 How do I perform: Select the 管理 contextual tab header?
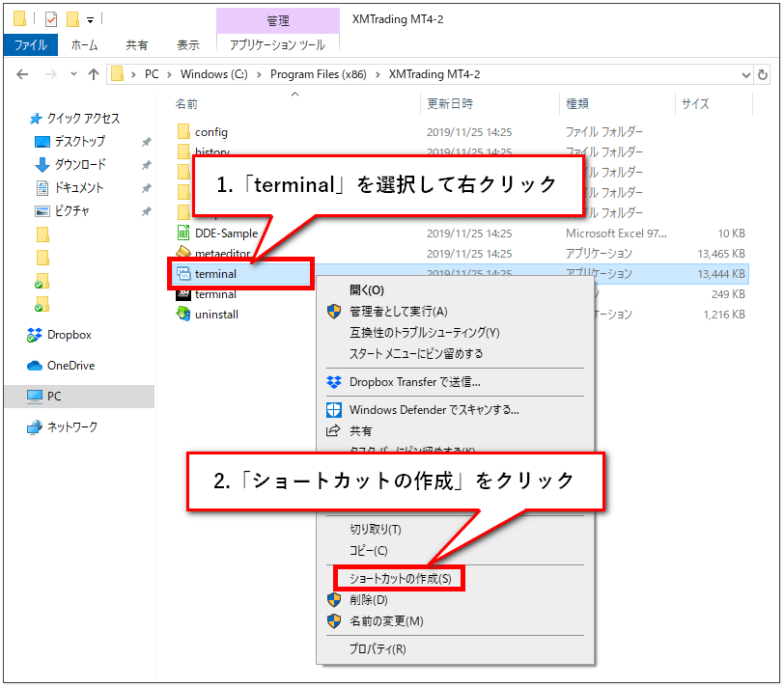pyautogui.click(x=277, y=20)
